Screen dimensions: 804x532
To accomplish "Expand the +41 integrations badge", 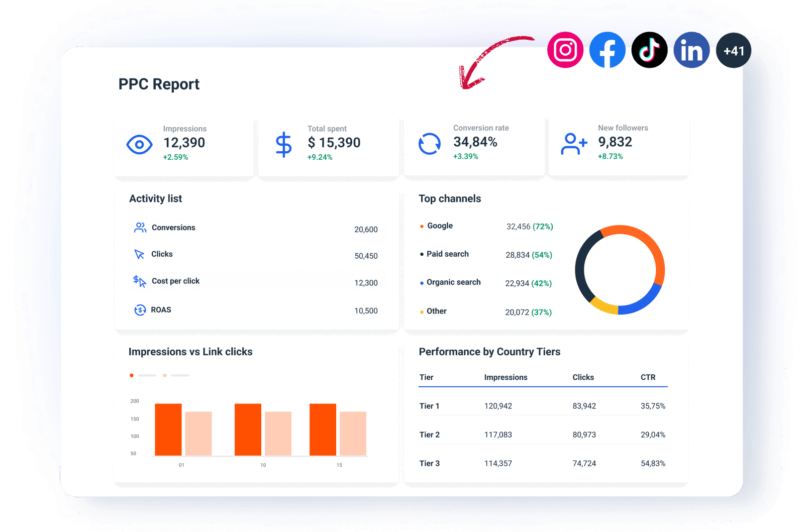I will tap(734, 50).
